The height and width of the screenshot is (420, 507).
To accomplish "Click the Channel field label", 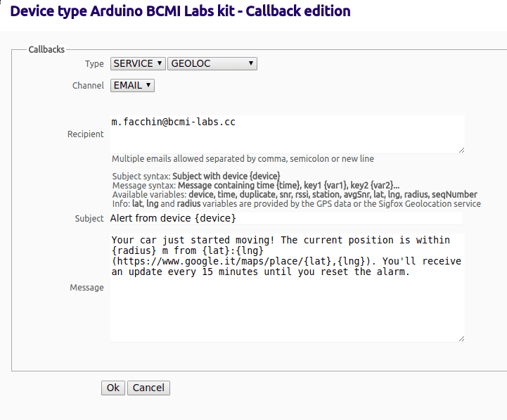I will click(x=88, y=85).
